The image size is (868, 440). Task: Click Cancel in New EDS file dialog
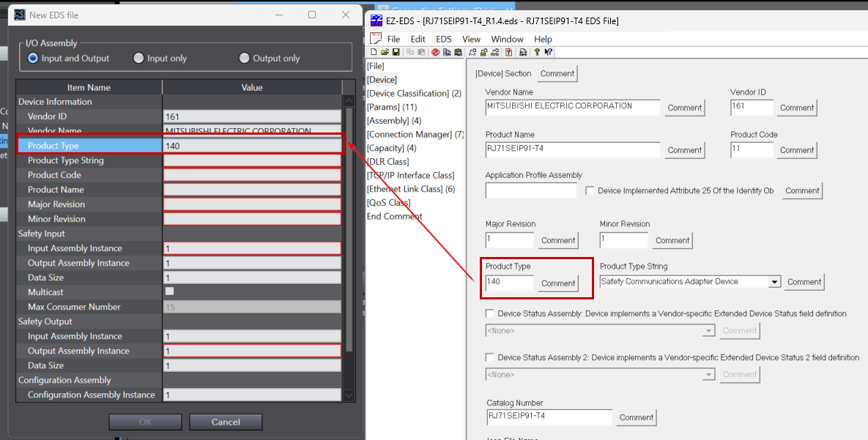[x=226, y=422]
